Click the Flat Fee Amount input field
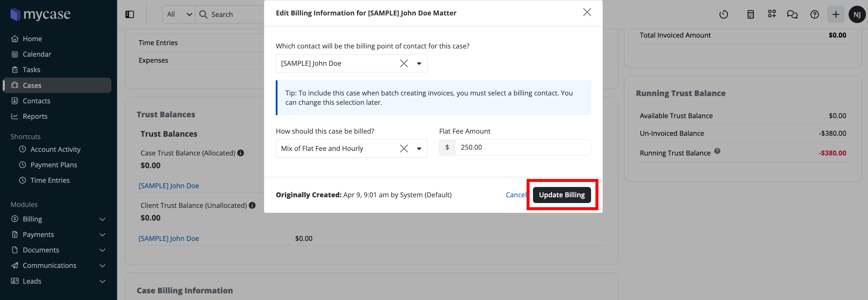This screenshot has height=300, width=868. click(x=522, y=148)
